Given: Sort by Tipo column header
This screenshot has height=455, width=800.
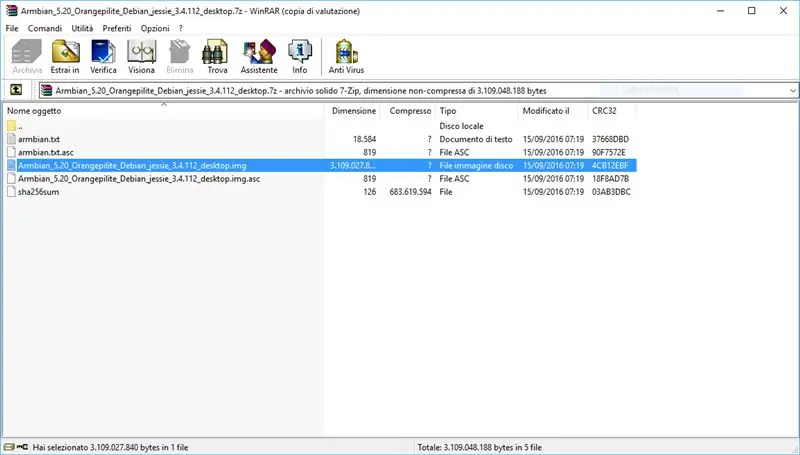Looking at the screenshot, I should 448,111.
